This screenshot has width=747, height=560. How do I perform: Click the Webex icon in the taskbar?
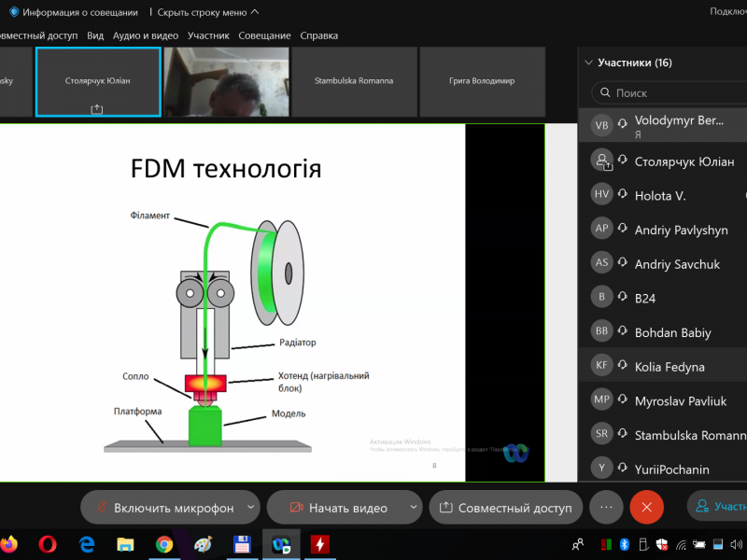point(280,543)
